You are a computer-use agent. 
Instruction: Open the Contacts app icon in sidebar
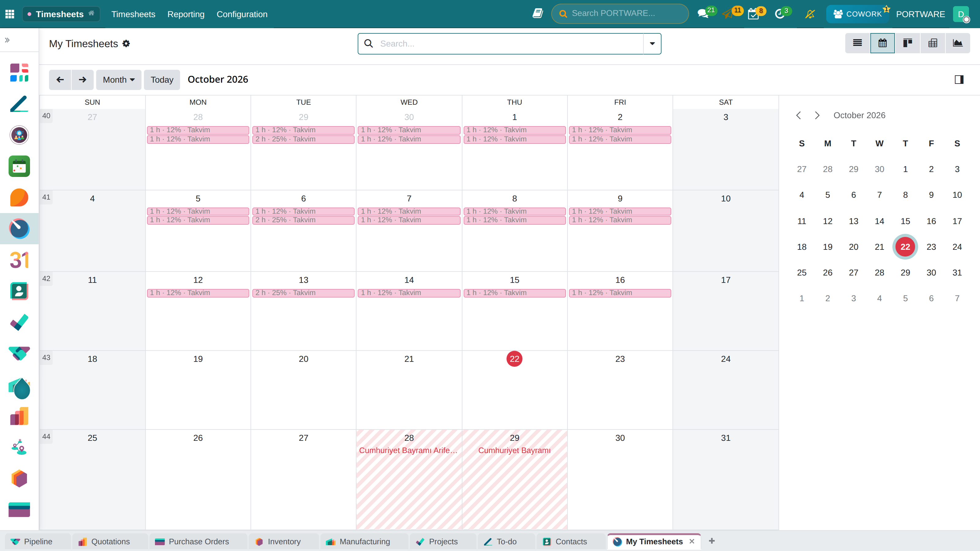point(19,291)
